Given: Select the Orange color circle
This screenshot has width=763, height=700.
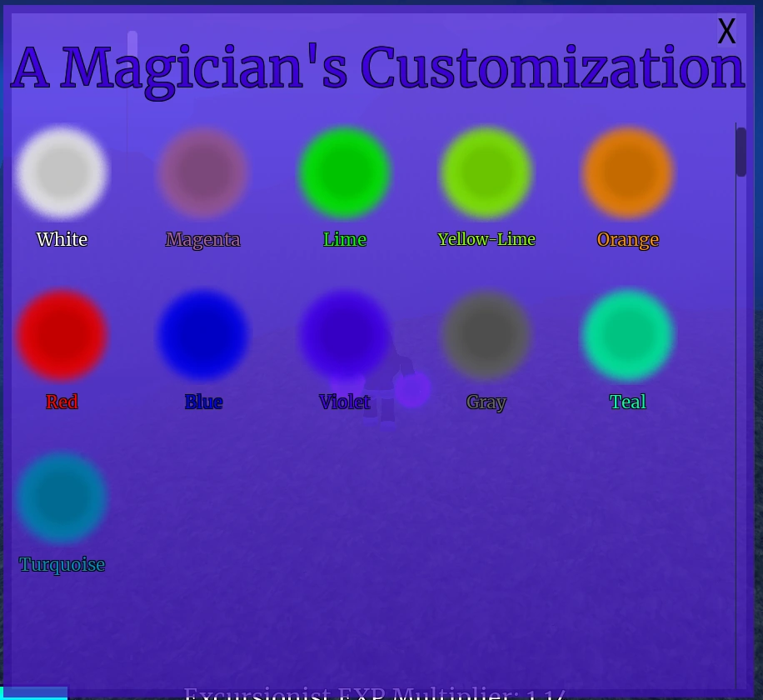Looking at the screenshot, I should pyautogui.click(x=628, y=172).
